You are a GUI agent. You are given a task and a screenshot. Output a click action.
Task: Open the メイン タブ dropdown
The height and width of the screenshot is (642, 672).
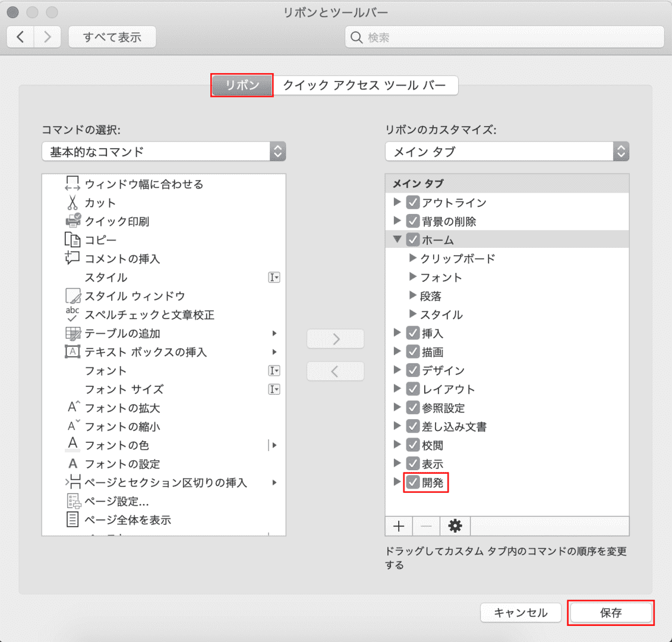click(x=507, y=152)
